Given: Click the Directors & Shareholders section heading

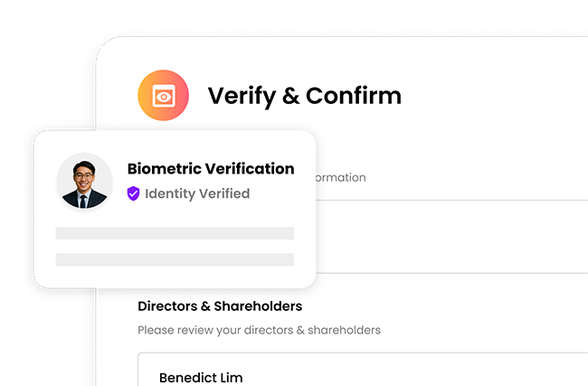Looking at the screenshot, I should [220, 306].
